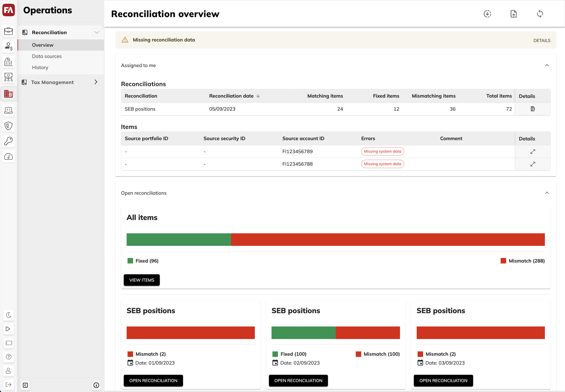Click the export file icon in the header
Viewport: 565px width, 392px height.
pyautogui.click(x=514, y=14)
